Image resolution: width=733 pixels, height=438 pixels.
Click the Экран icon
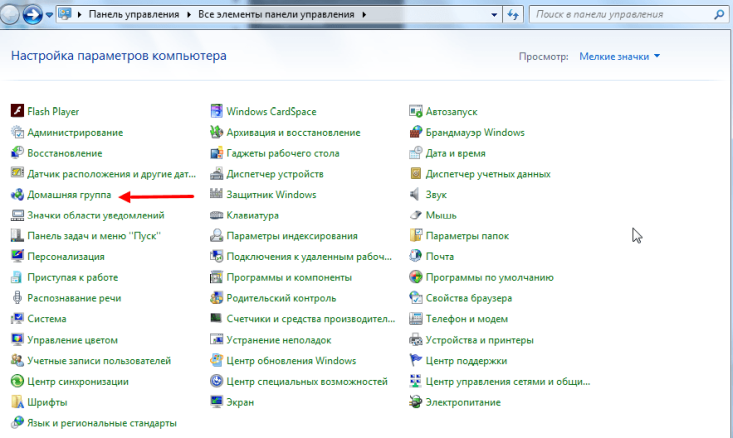(x=216, y=402)
